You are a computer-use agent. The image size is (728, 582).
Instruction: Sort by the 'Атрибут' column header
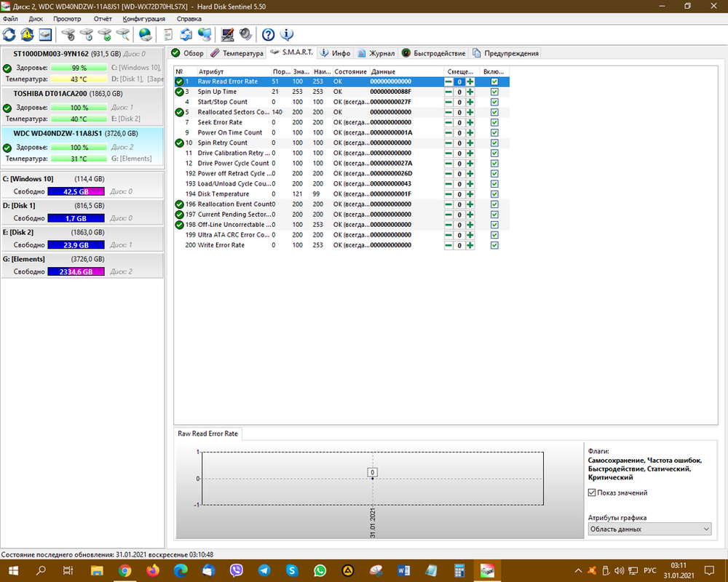[x=234, y=71]
